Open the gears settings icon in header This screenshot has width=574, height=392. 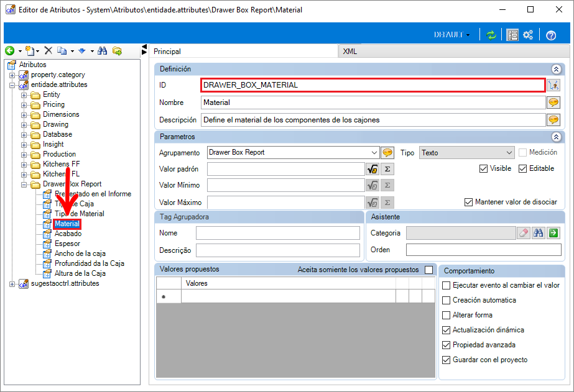tap(528, 35)
